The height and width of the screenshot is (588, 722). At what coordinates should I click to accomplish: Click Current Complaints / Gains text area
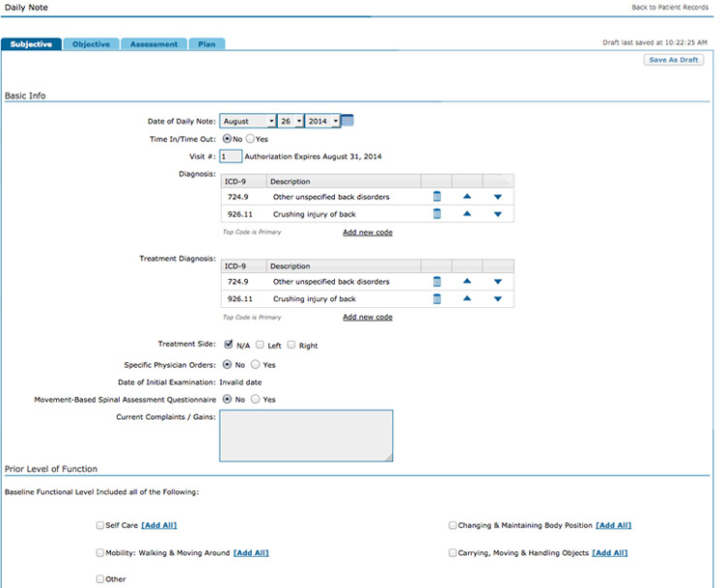click(306, 435)
